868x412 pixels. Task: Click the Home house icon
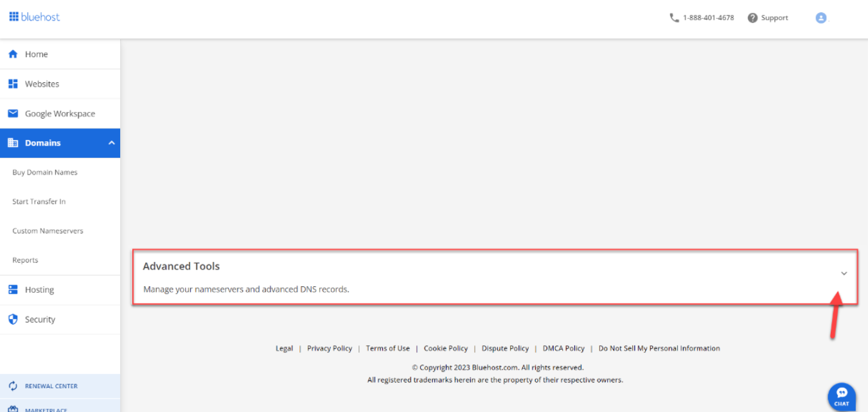(13, 54)
